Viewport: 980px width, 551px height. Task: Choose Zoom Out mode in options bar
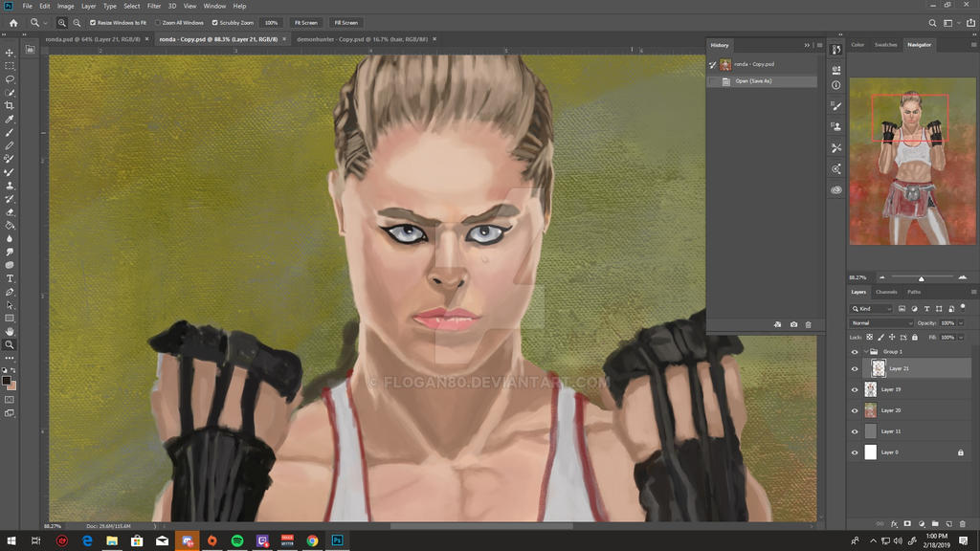point(77,23)
